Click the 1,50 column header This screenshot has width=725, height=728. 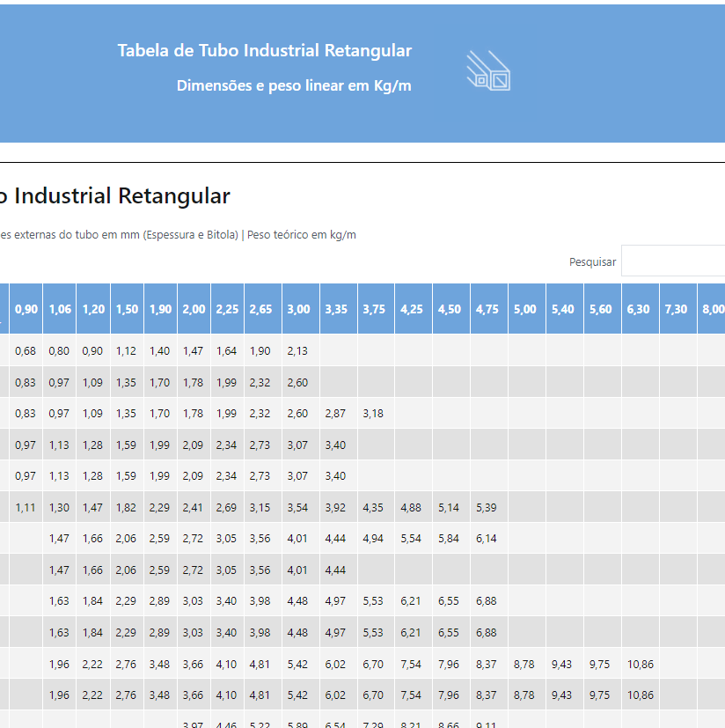point(127,309)
